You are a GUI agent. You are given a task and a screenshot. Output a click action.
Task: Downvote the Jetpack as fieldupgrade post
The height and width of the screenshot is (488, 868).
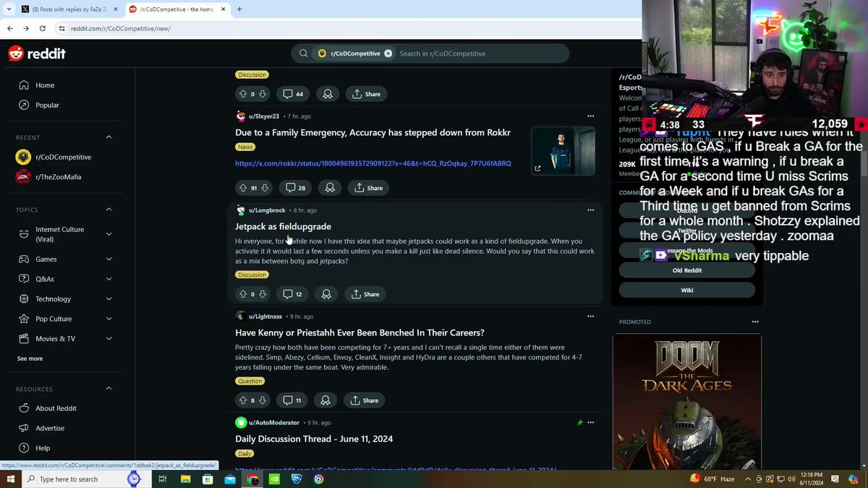(263, 294)
